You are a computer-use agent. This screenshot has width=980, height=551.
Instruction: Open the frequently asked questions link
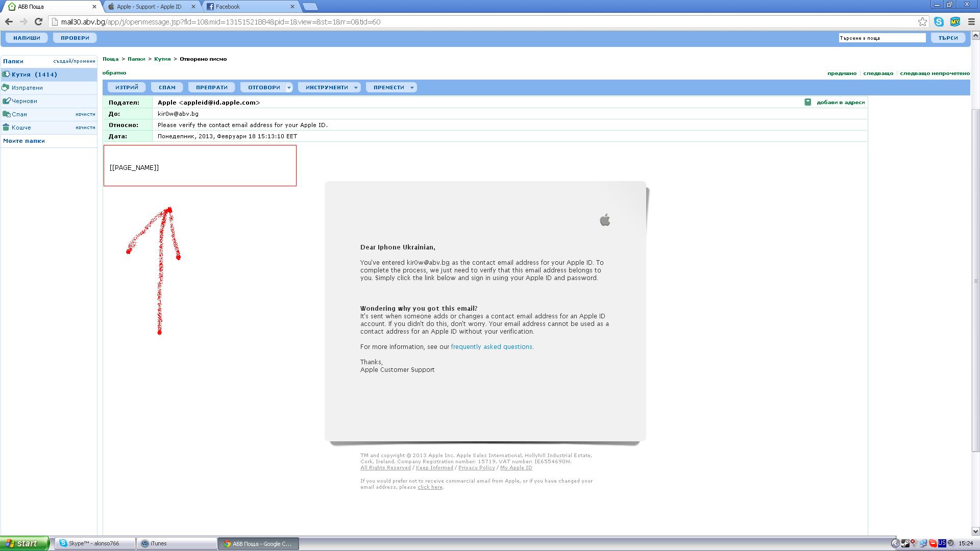click(x=492, y=346)
